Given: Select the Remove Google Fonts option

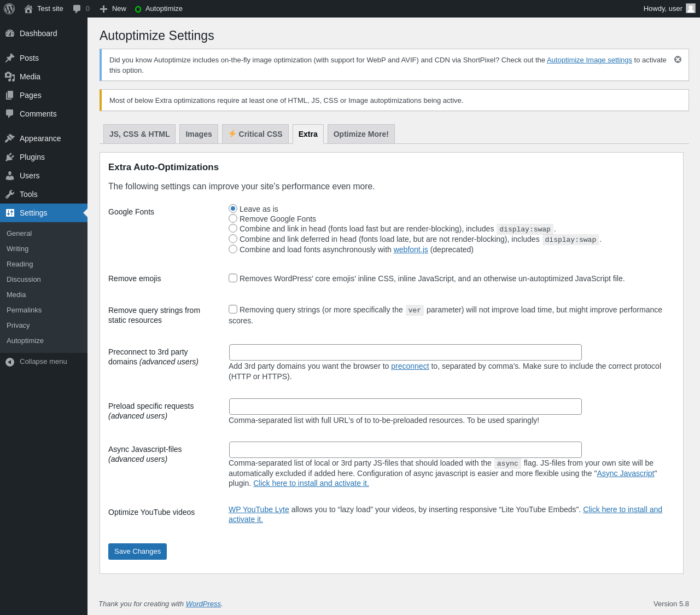Looking at the screenshot, I should (233, 219).
